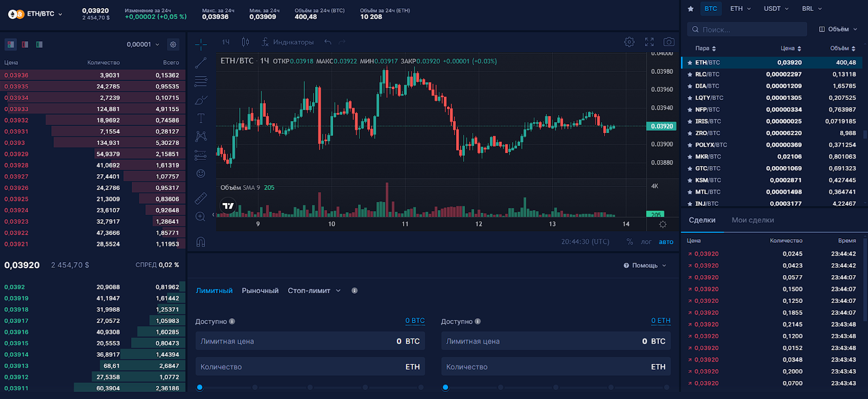Image resolution: width=868 pixels, height=399 pixels.
Task: Open the candlestick chart type selector
Action: click(x=245, y=42)
